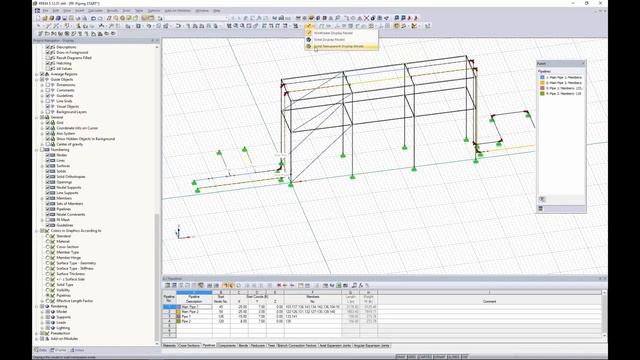Expand the Background Layers tree node
This screenshot has height=360, width=640.
tap(42, 112)
